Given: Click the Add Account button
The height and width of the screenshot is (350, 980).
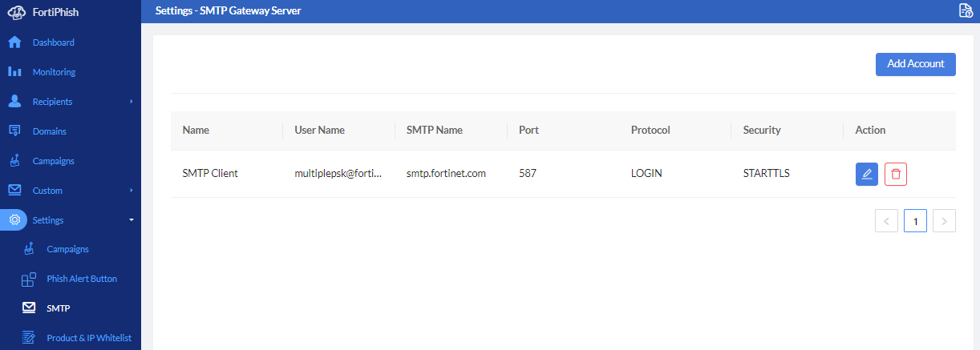Looking at the screenshot, I should pos(915,64).
